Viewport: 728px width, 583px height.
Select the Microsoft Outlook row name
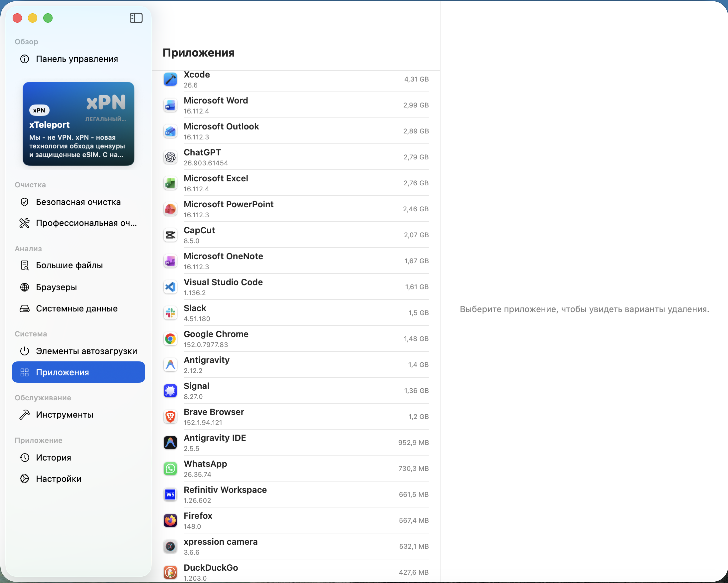coord(221,127)
